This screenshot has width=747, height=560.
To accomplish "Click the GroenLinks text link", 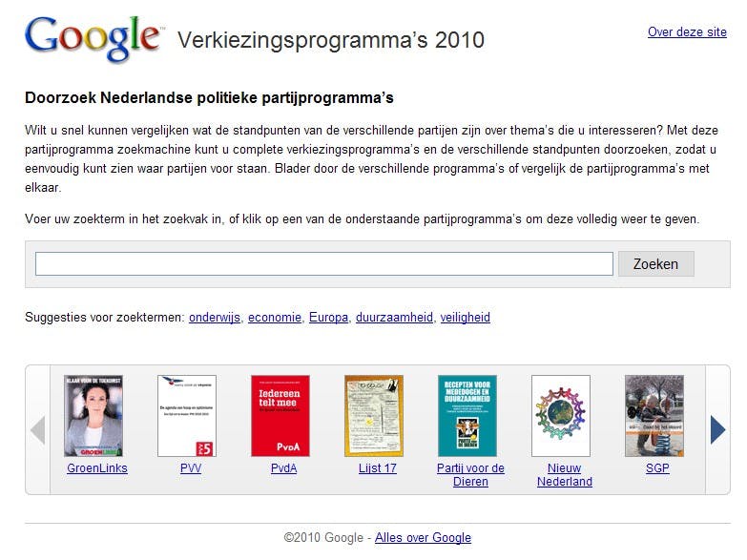I will 97,468.
